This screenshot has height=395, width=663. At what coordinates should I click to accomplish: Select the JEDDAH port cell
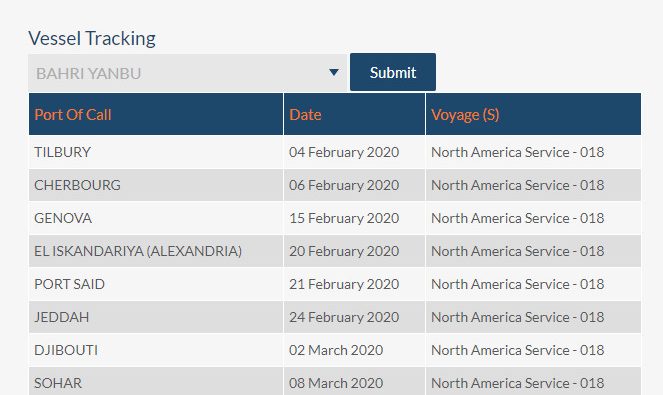156,317
